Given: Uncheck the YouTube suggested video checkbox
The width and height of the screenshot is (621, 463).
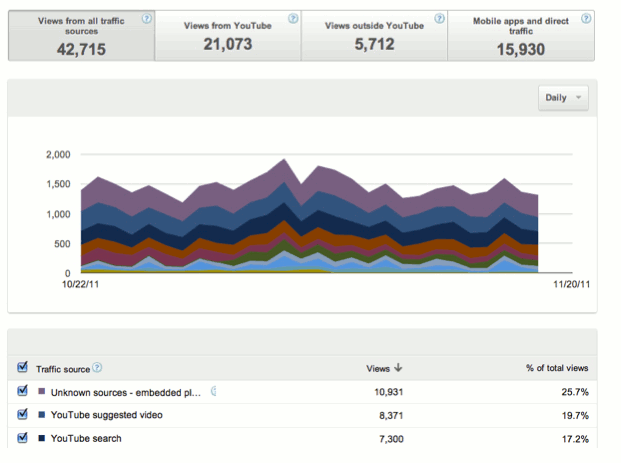Looking at the screenshot, I should point(23,415).
